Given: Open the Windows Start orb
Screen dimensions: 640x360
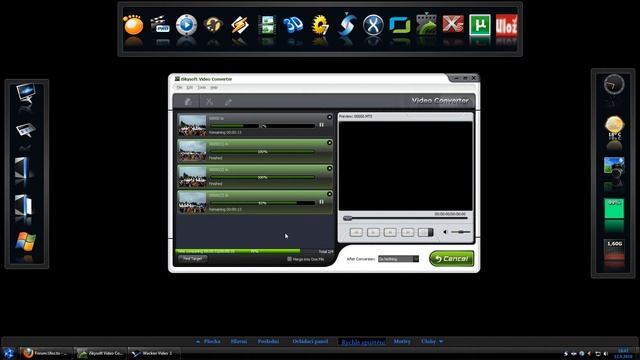Looking at the screenshot, I should [x=9, y=353].
